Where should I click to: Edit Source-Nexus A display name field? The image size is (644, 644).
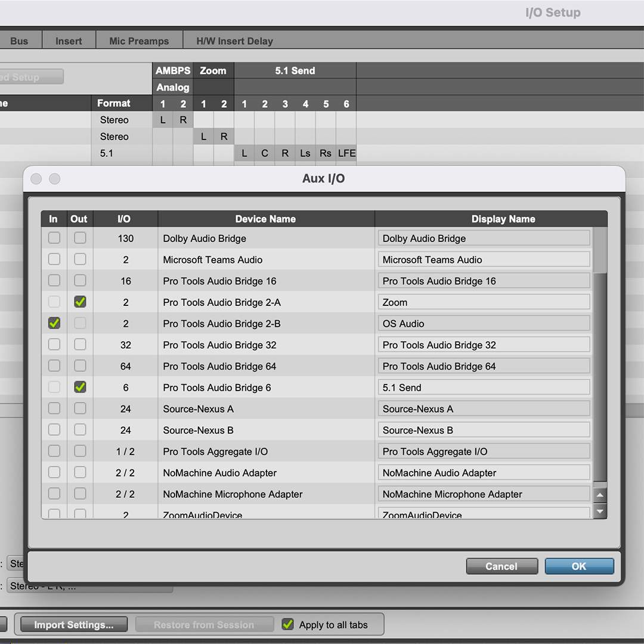pos(484,408)
